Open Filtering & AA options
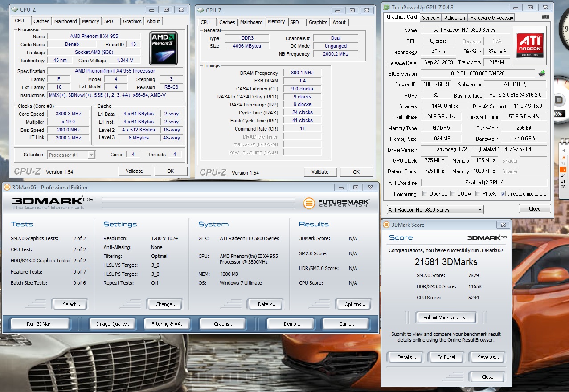The width and height of the screenshot is (569, 392). (168, 324)
